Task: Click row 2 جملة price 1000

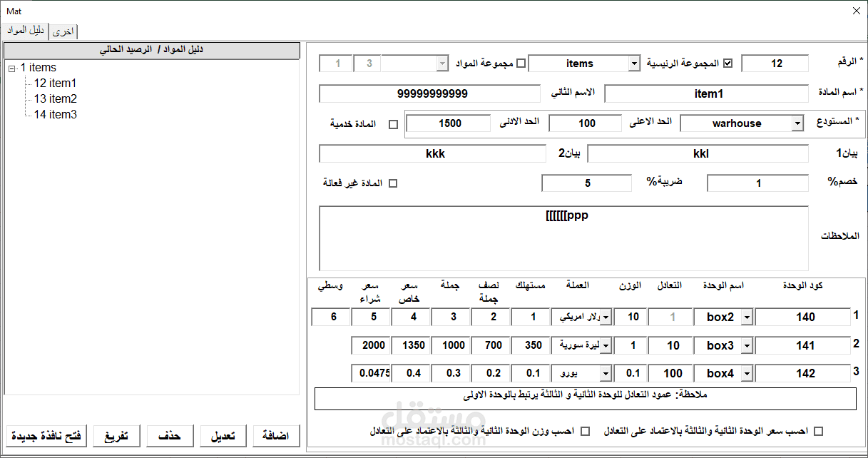Action: [450, 345]
